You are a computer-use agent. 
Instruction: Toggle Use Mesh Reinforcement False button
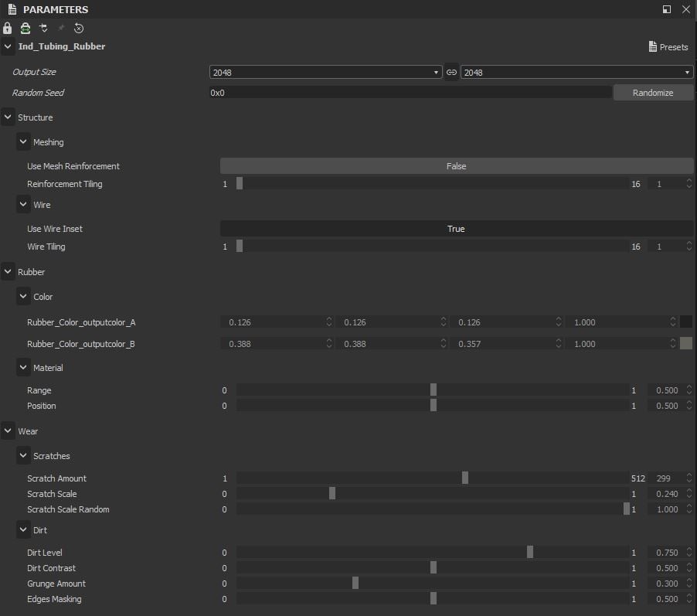(457, 166)
